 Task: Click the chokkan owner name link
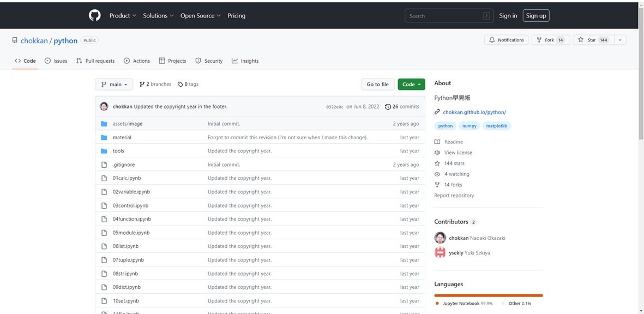34,41
